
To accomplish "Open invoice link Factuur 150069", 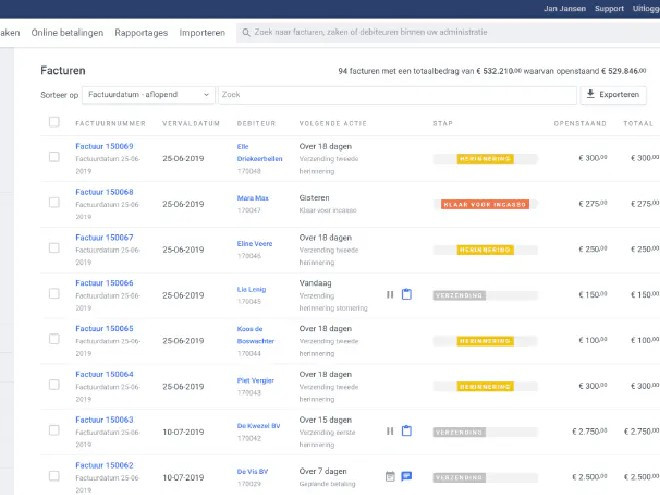I will [x=104, y=146].
